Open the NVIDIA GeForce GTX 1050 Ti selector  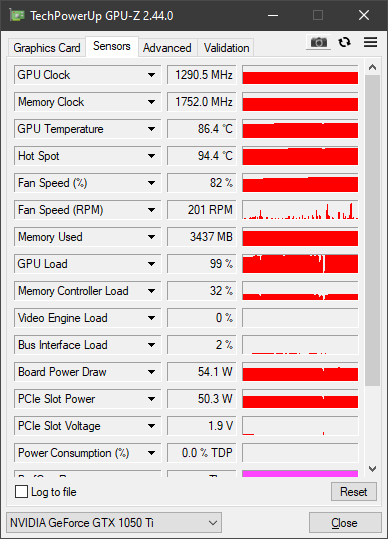114,523
